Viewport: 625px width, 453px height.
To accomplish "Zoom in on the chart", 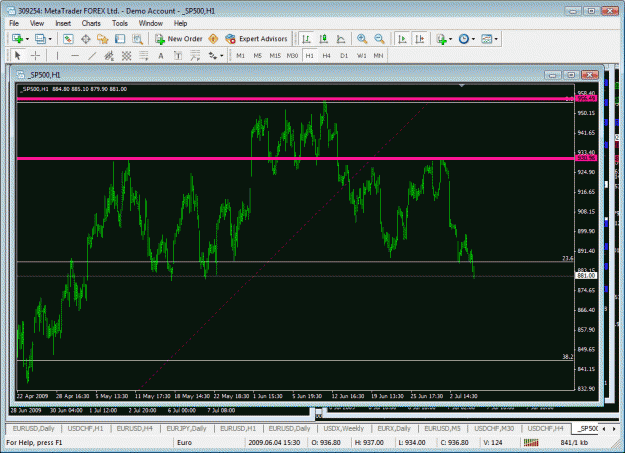I will click(362, 39).
